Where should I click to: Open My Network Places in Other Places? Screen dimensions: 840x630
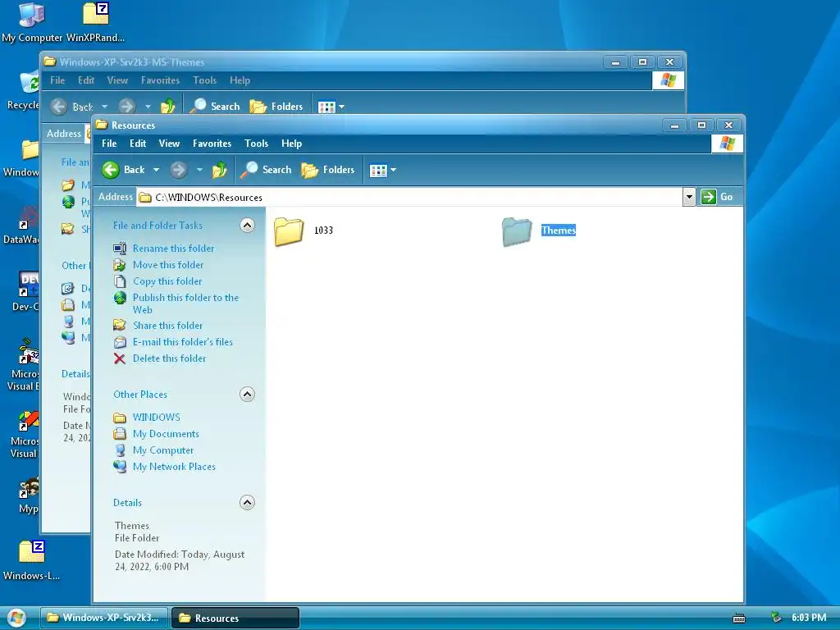(x=174, y=467)
